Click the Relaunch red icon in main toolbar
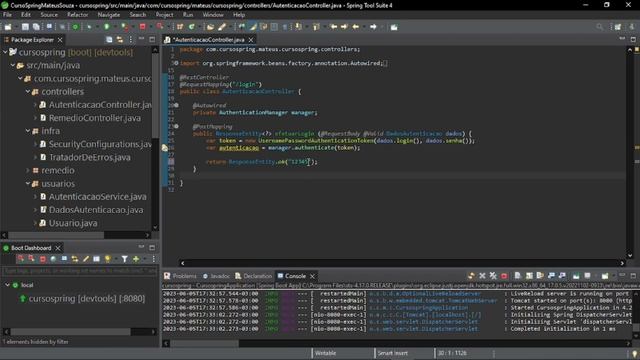The width and height of the screenshot is (640, 360). click(x=160, y=27)
